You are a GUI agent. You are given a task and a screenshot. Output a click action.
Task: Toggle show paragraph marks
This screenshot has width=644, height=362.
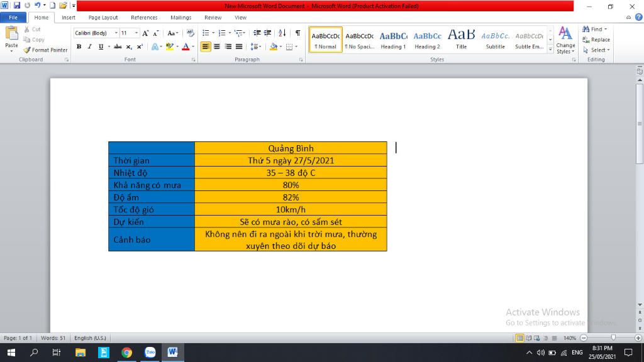click(x=297, y=33)
